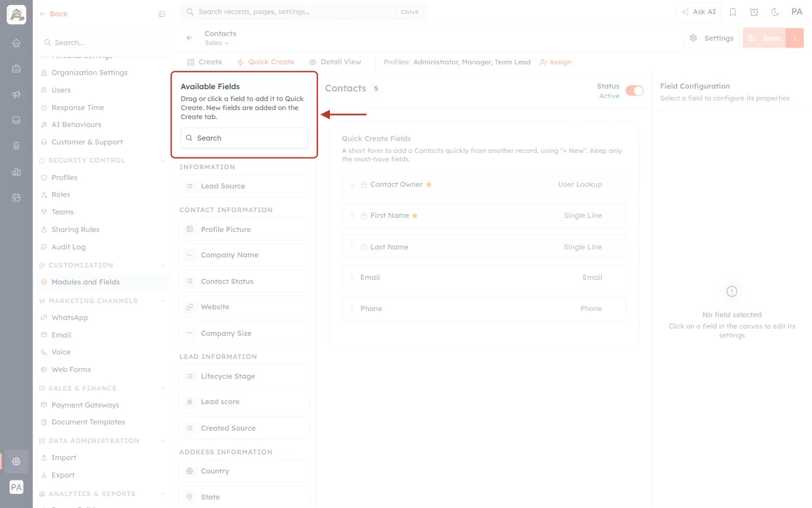Image resolution: width=812 pixels, height=508 pixels.
Task: Switch to the Create tab
Action: [205, 62]
